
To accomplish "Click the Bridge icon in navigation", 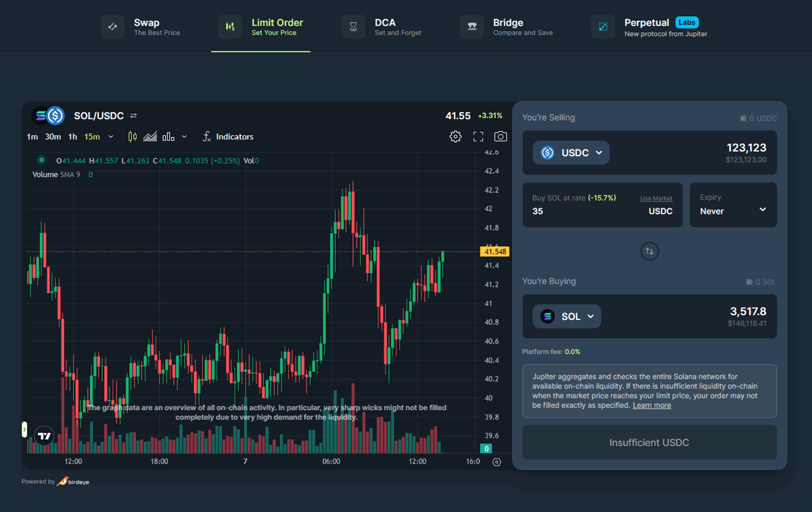I will point(472,27).
